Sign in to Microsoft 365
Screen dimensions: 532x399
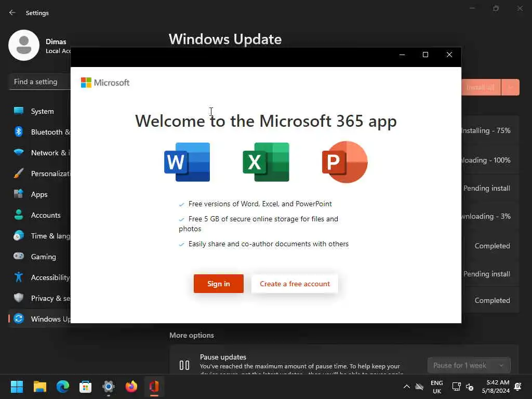[219, 284]
